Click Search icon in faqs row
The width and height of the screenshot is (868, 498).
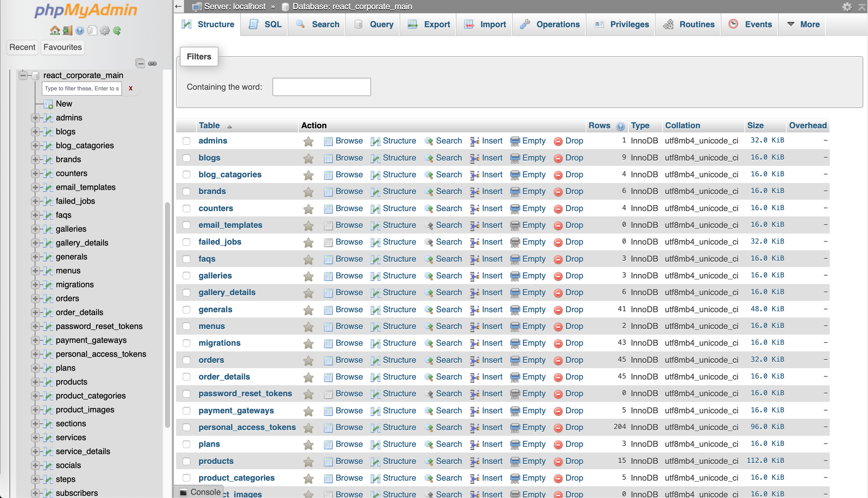tap(428, 260)
